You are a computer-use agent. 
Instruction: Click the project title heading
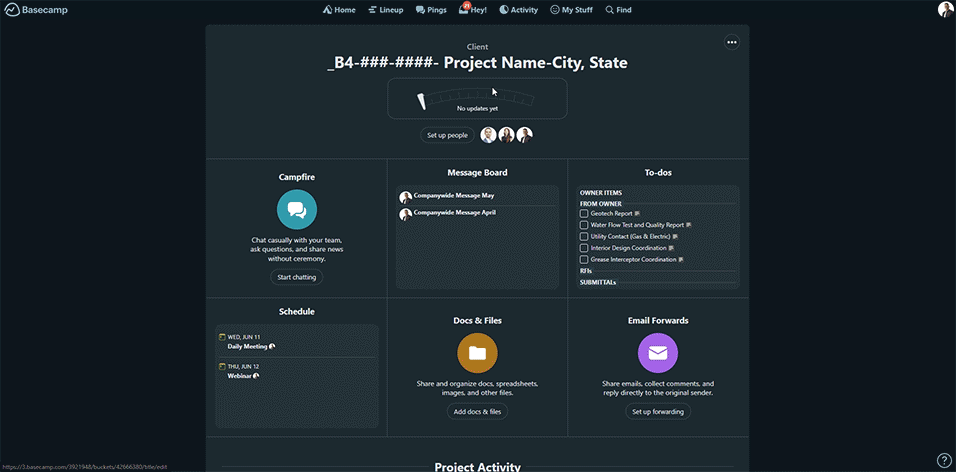point(477,63)
